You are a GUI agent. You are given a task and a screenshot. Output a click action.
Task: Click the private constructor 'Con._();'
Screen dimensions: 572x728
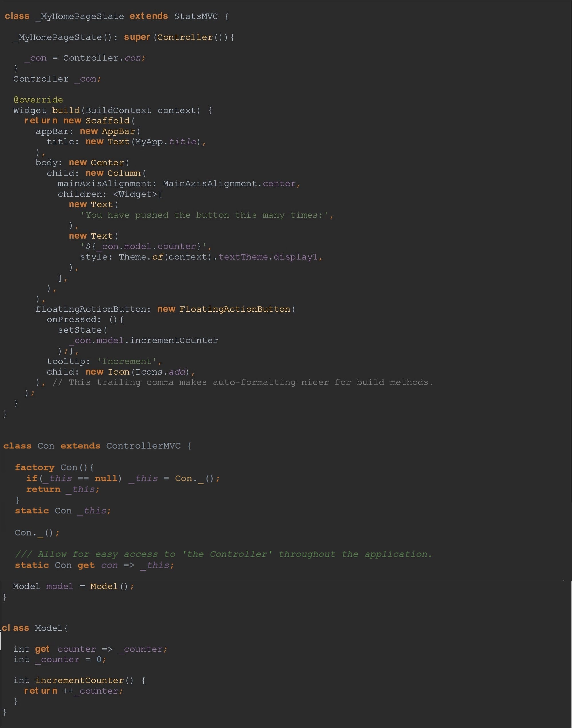37,533
